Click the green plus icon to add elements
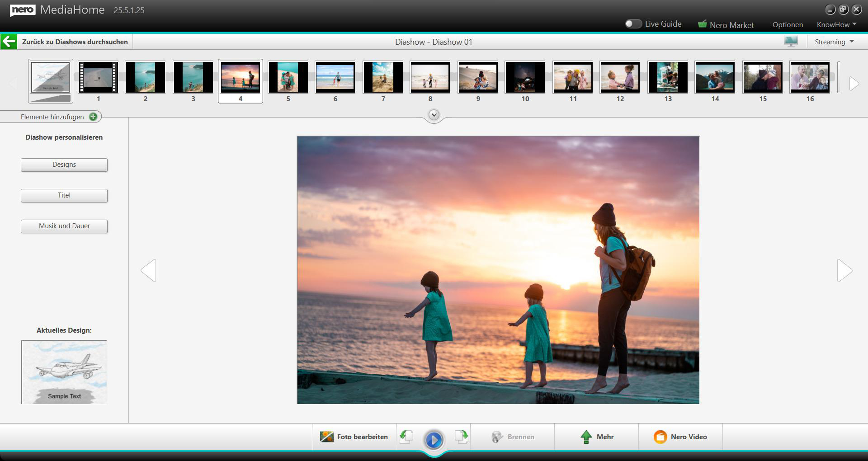Screen dimensions: 868x461 tap(93, 117)
